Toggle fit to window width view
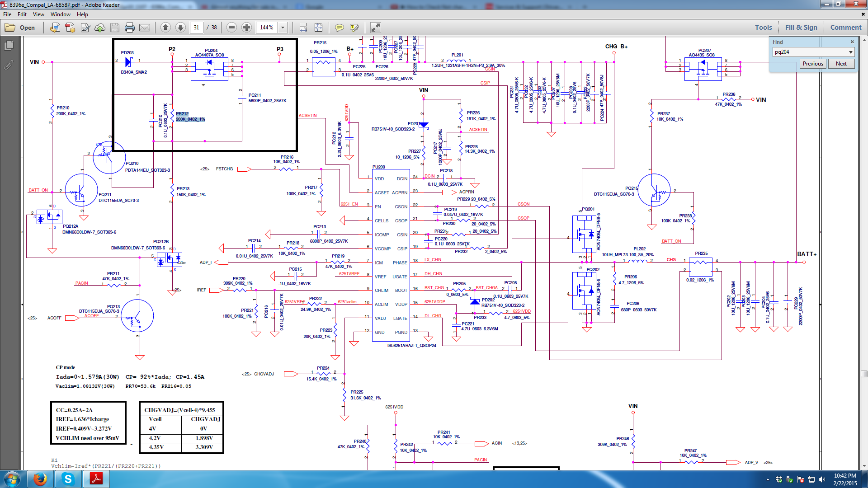The height and width of the screenshot is (488, 868). pos(303,28)
